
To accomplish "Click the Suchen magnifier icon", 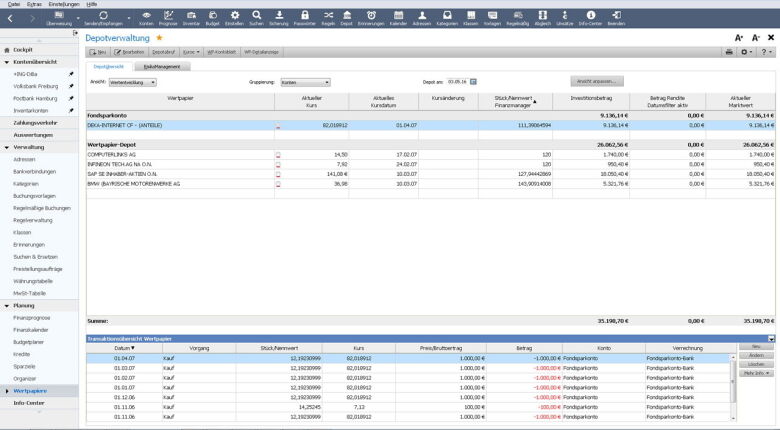I will pos(257,18).
